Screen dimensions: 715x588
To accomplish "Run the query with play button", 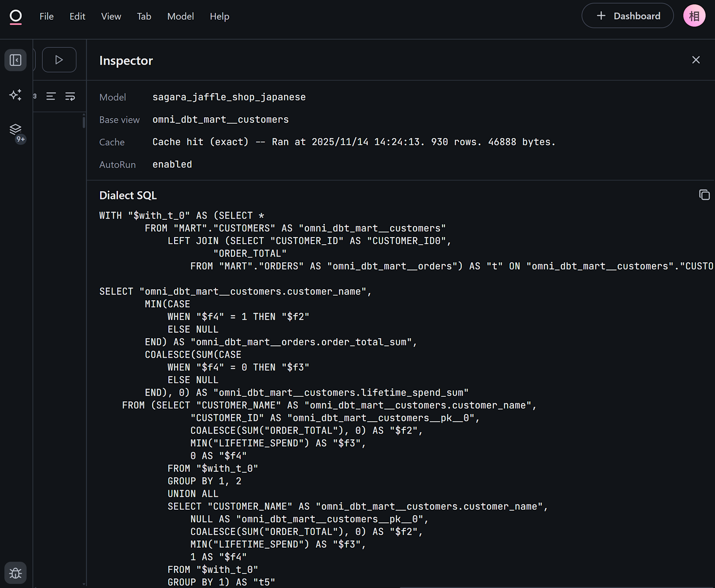I will coord(59,60).
